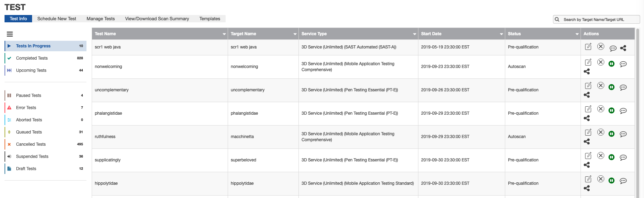Edit the ruthfulness test

(x=588, y=132)
